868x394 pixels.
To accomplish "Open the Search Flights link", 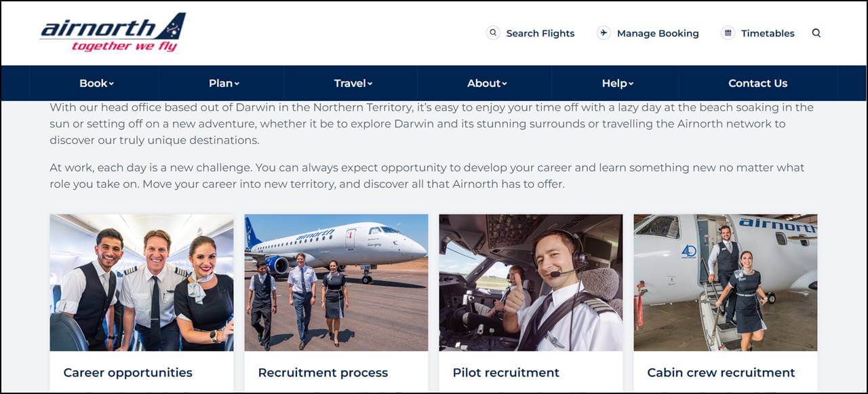I will click(540, 33).
